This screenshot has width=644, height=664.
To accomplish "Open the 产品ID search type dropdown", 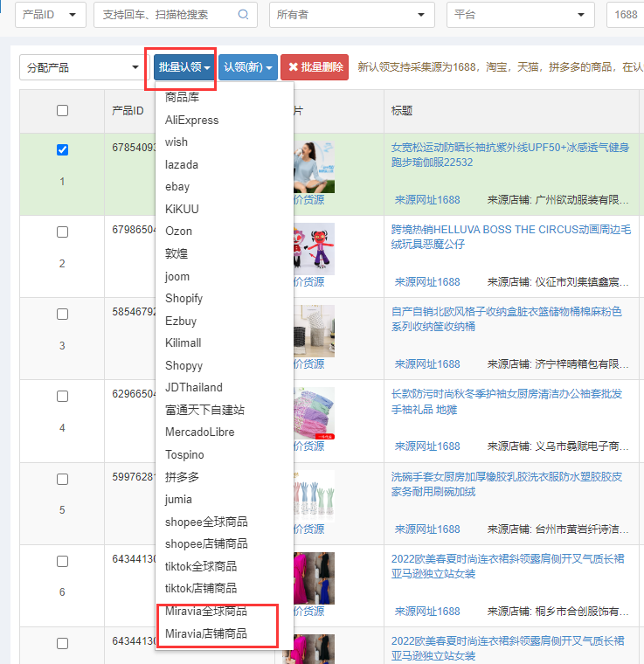I will 51,15.
